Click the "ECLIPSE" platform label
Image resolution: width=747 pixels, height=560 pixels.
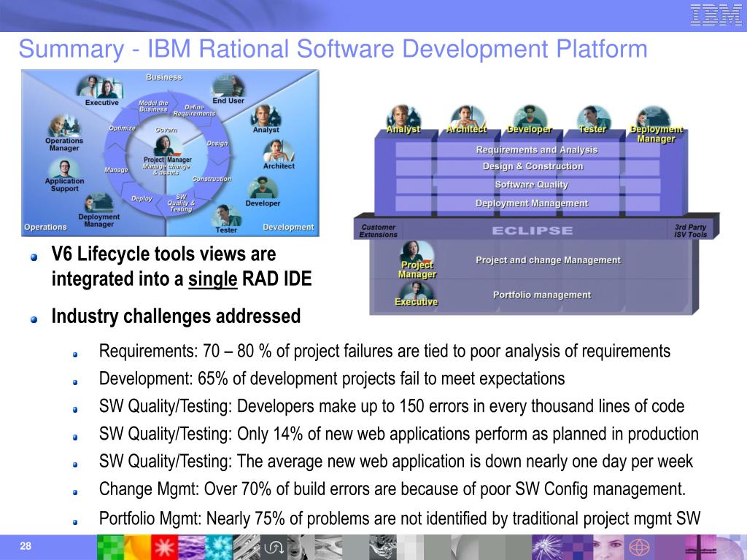tap(532, 231)
